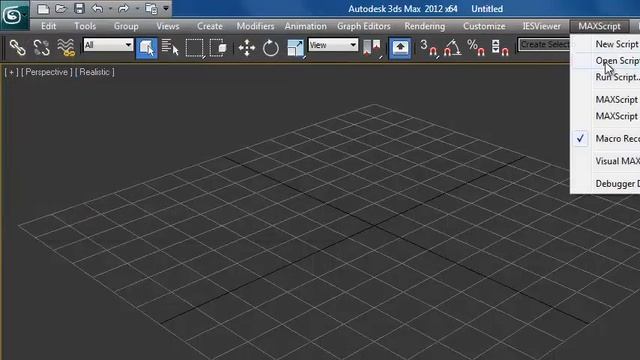The width and height of the screenshot is (640, 360).
Task: Toggle 3D Snaps on
Action: pos(429,48)
